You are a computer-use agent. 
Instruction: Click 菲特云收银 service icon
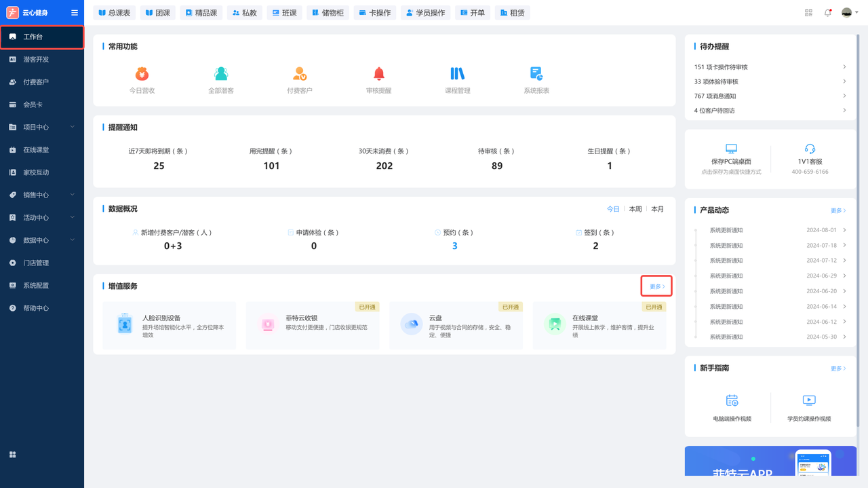(x=268, y=324)
